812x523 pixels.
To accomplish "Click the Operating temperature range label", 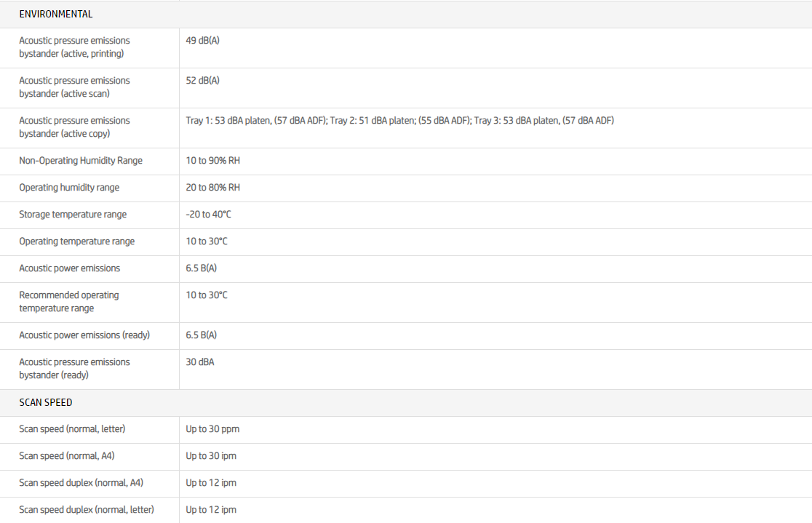I will [77, 241].
